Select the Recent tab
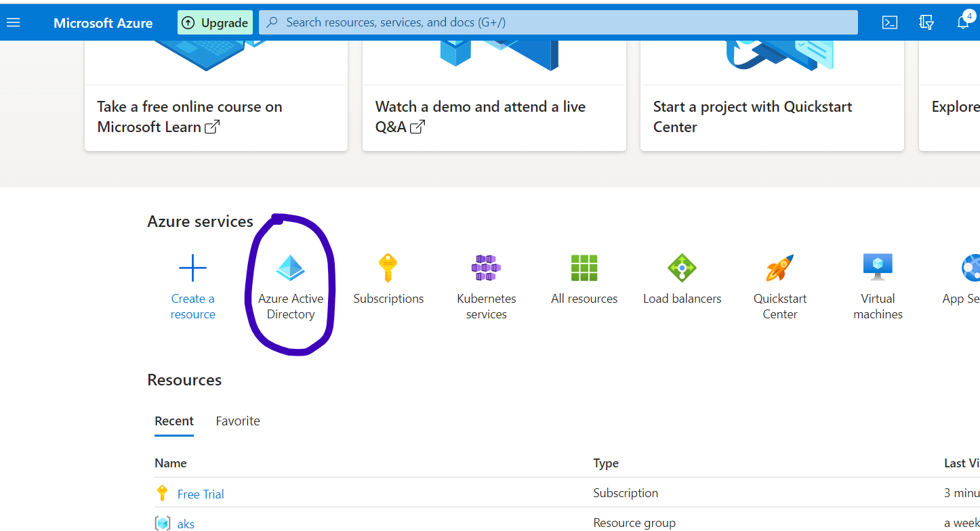 click(174, 421)
